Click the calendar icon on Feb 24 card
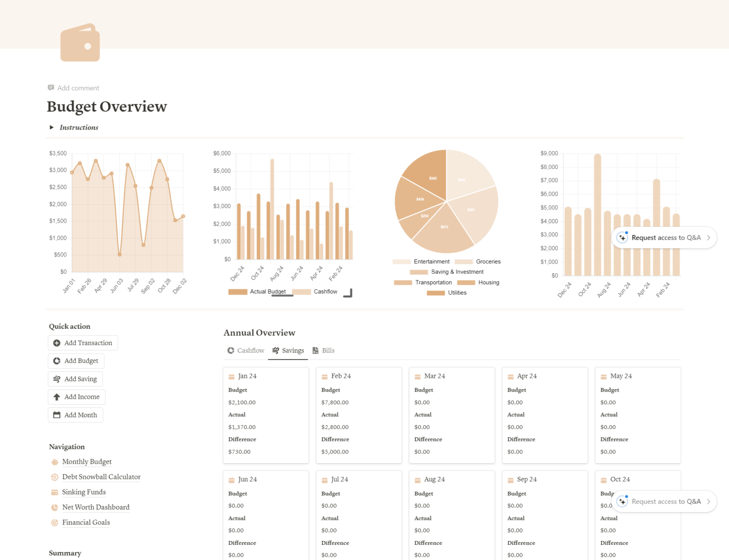This screenshot has width=729, height=560. [x=325, y=376]
